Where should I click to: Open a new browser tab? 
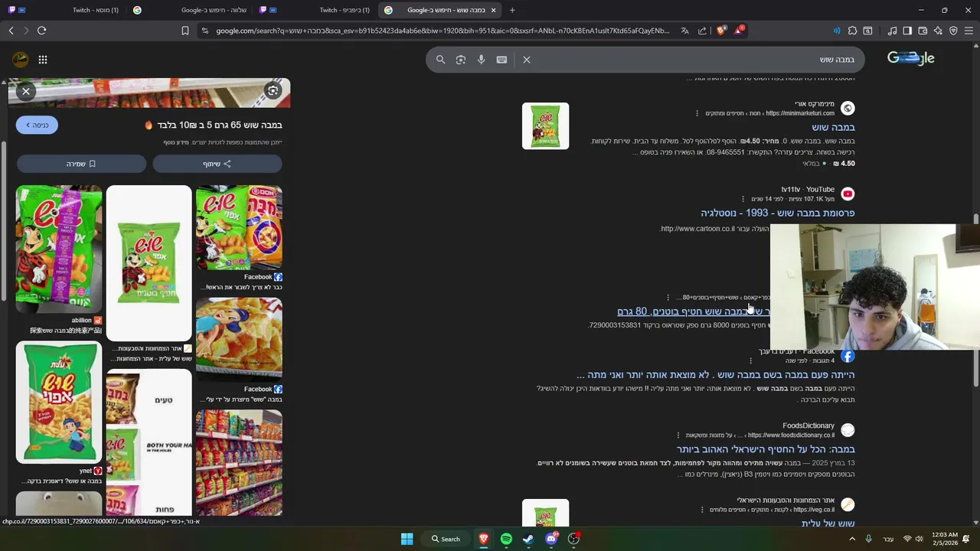(x=512, y=10)
